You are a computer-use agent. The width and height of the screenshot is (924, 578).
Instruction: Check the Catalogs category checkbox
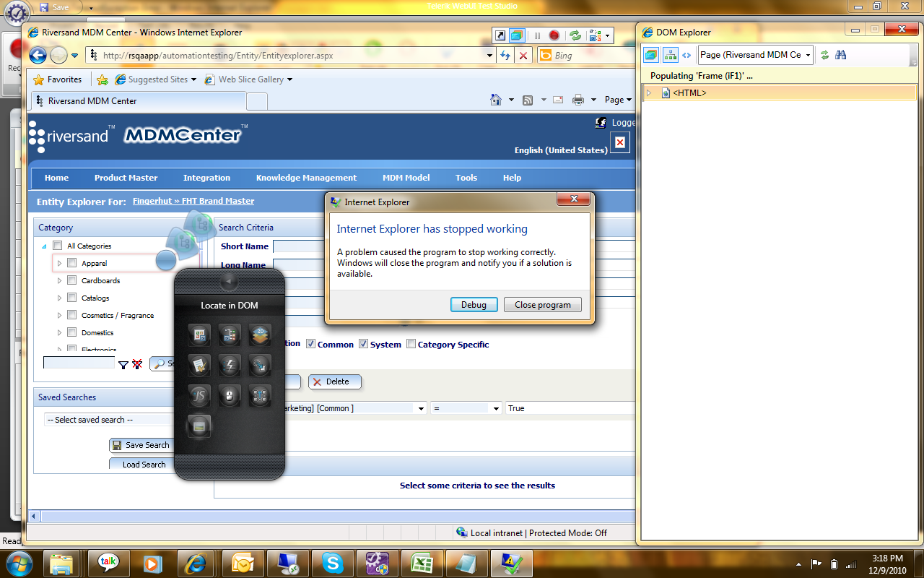pyautogui.click(x=72, y=298)
